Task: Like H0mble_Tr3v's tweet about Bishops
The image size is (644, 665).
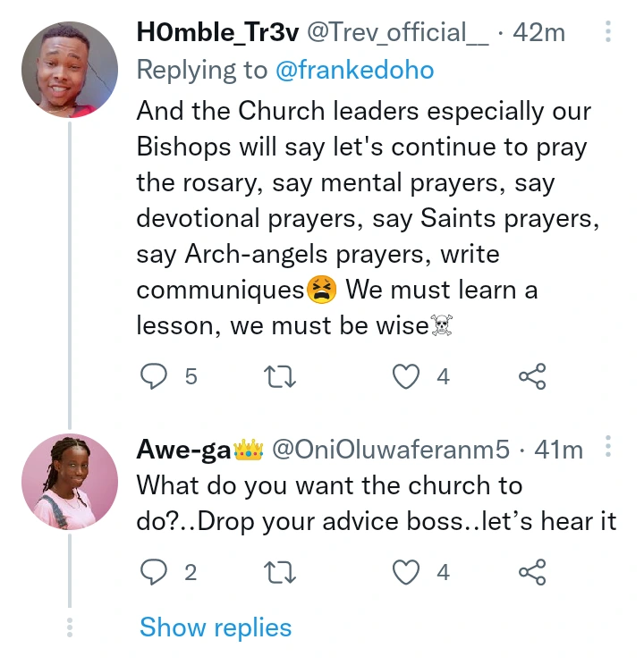Action: (407, 377)
